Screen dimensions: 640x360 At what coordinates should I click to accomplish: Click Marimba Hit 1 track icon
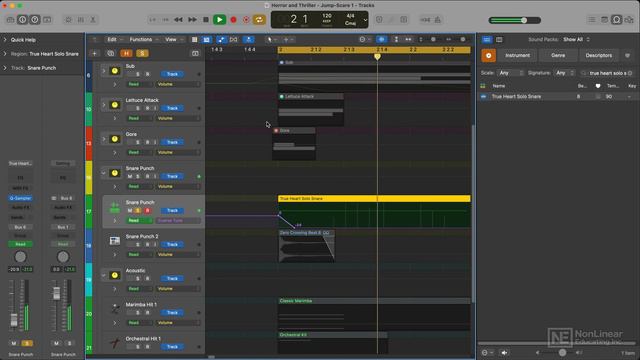tap(115, 309)
